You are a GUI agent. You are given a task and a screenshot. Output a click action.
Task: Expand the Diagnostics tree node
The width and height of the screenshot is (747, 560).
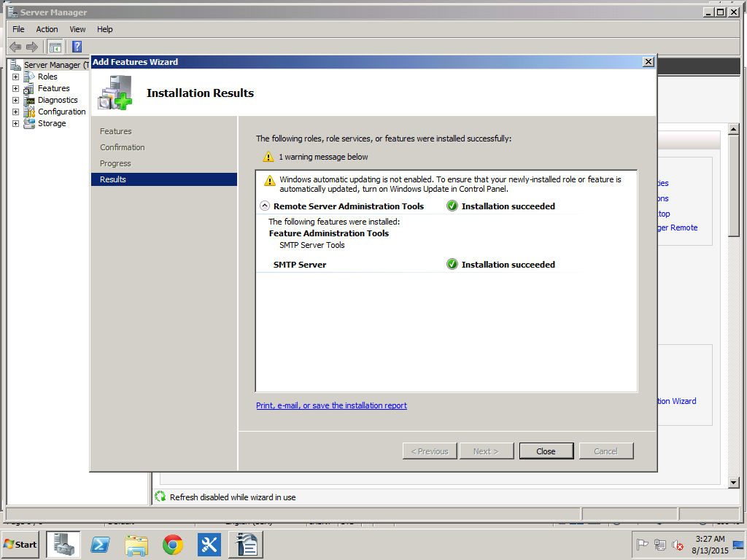click(16, 100)
